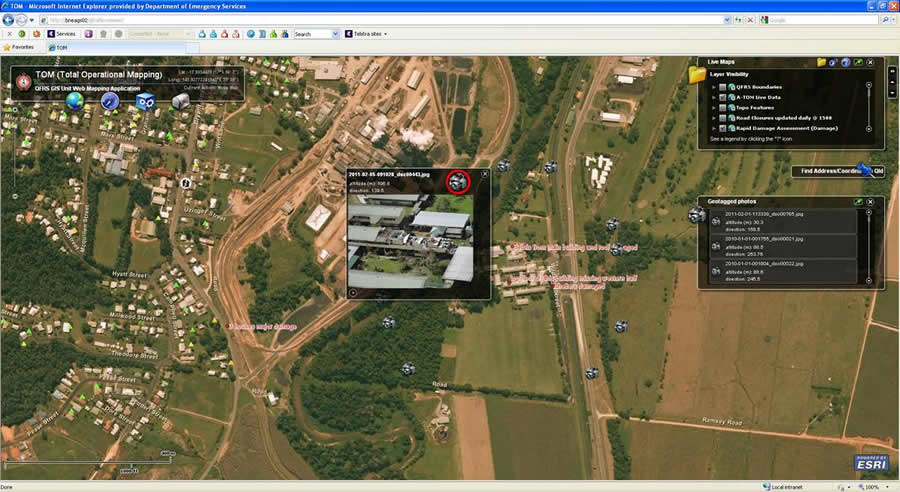Expand the A-TOM Live Data layer tree
This screenshot has width=900, height=492.
[x=714, y=98]
